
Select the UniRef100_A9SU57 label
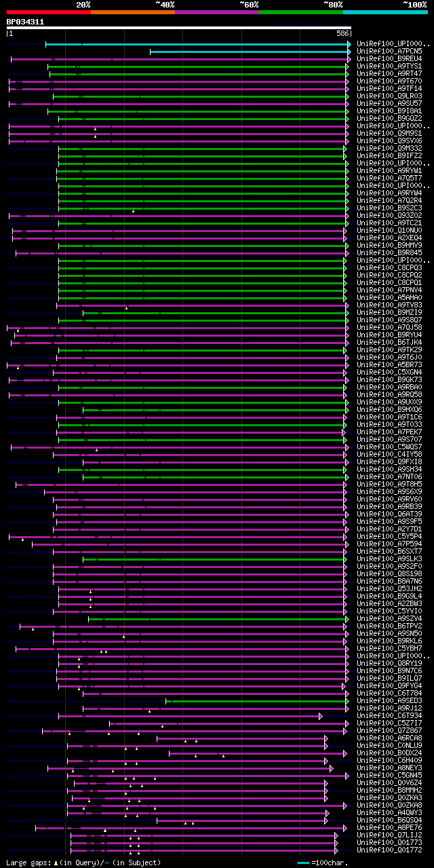(389, 103)
